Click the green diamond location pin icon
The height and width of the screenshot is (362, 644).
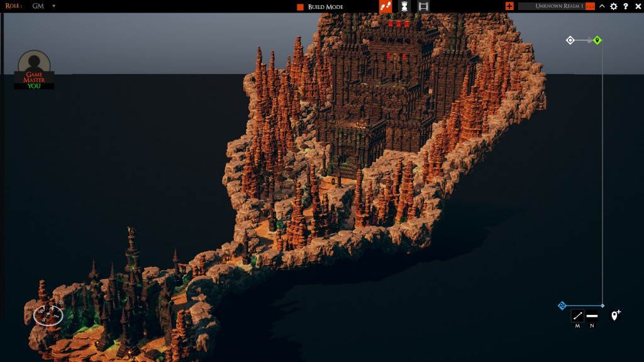[x=597, y=40]
